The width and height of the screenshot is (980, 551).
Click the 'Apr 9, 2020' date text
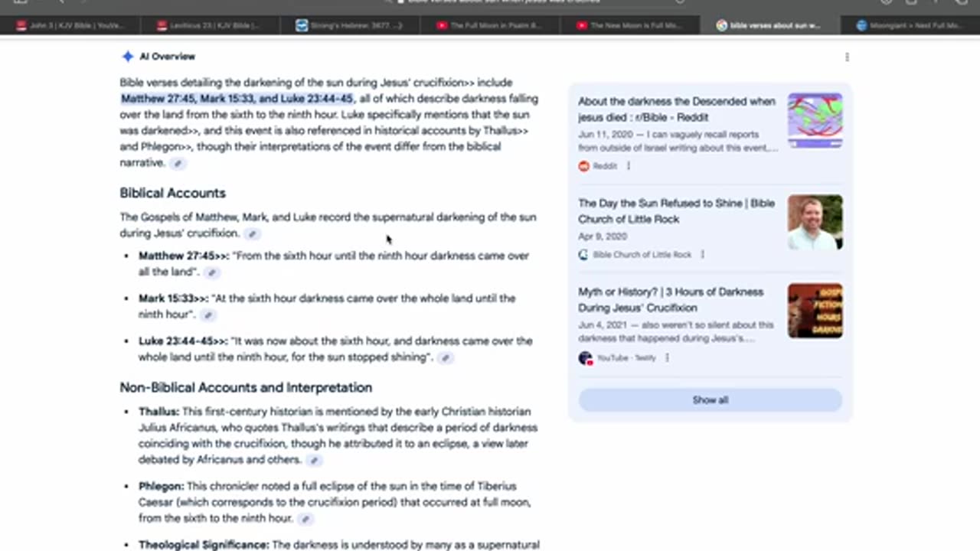(603, 236)
